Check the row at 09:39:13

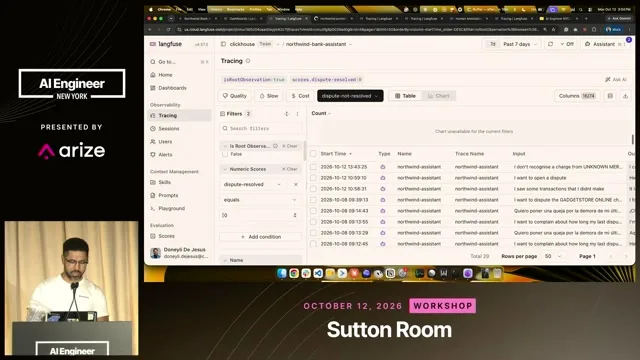pyautogui.click(x=313, y=200)
